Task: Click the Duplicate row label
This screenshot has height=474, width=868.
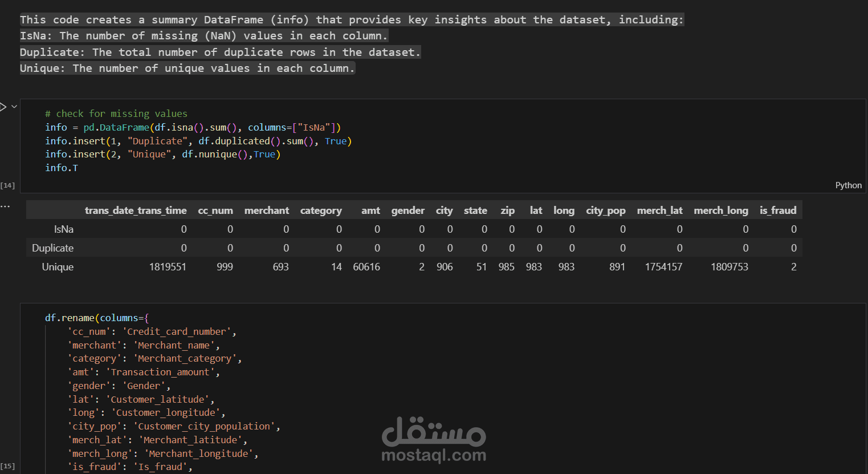Action: pyautogui.click(x=52, y=248)
